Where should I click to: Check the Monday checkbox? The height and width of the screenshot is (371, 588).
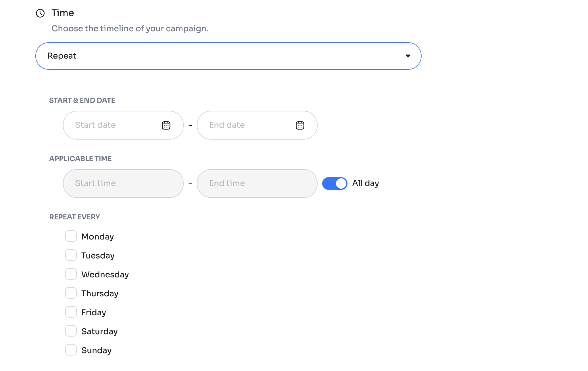[x=71, y=236]
